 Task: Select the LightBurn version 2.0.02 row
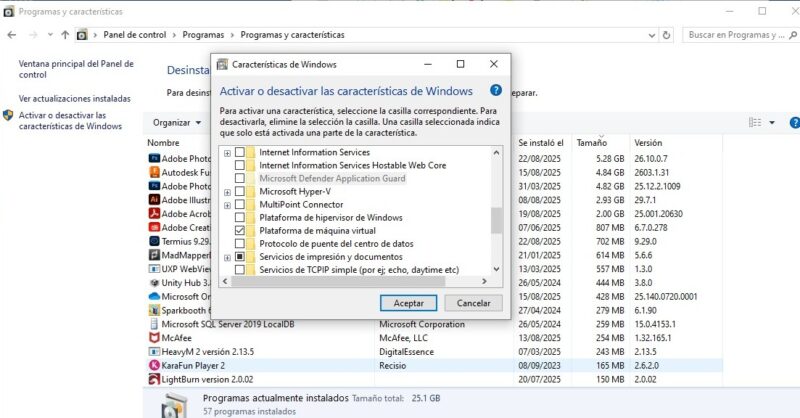pos(435,379)
